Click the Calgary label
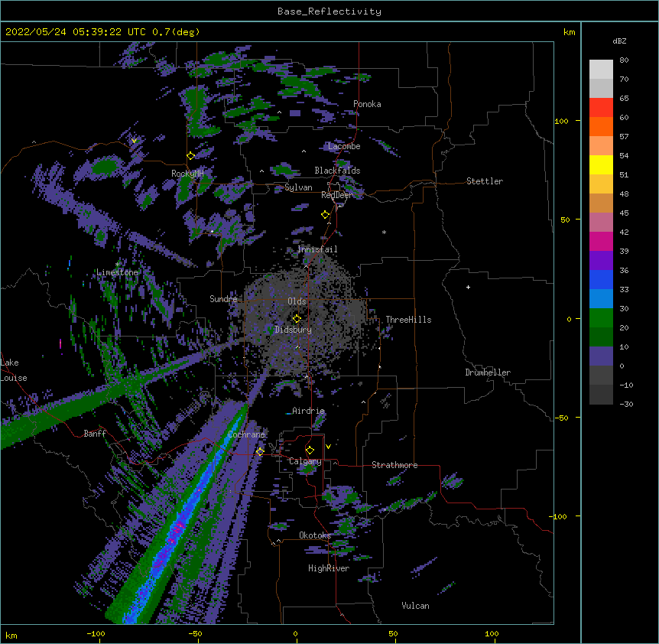The width and height of the screenshot is (659, 644). (x=305, y=461)
